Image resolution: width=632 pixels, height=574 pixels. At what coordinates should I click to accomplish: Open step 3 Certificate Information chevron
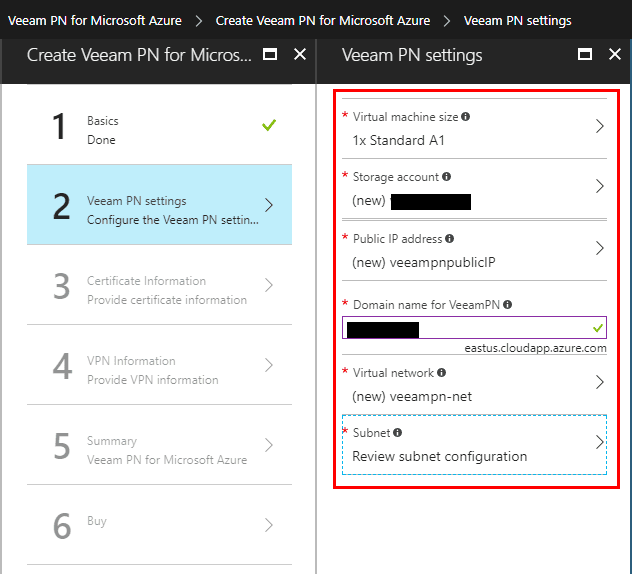click(269, 285)
